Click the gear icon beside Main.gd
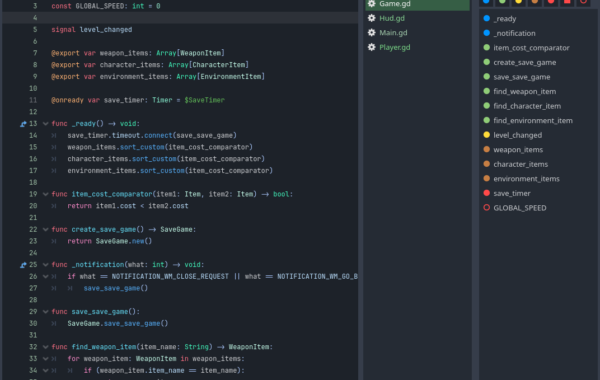 pos(371,33)
